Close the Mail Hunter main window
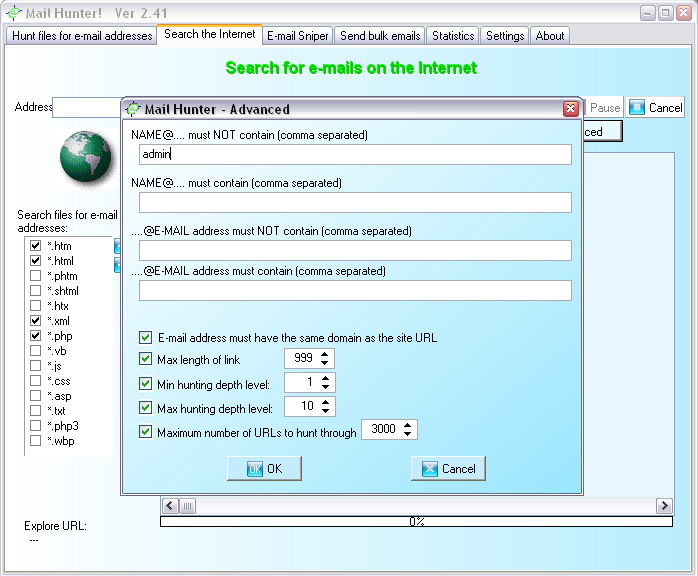 (x=683, y=13)
